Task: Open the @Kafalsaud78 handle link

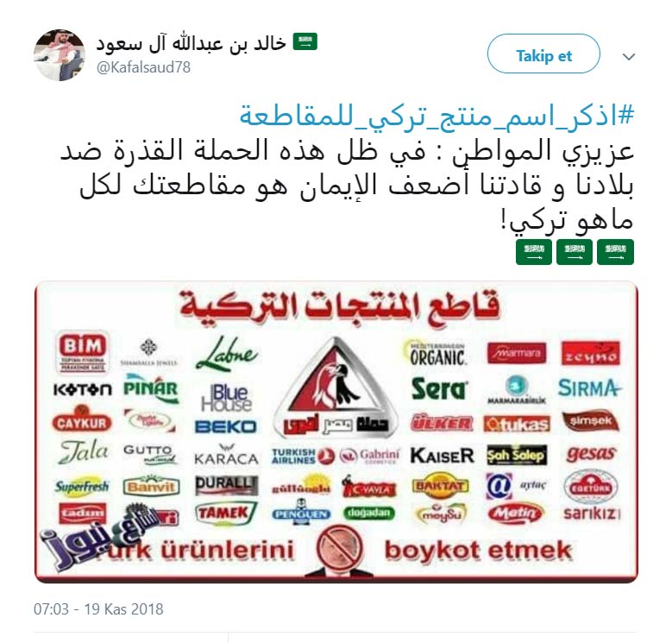Action: [x=143, y=67]
